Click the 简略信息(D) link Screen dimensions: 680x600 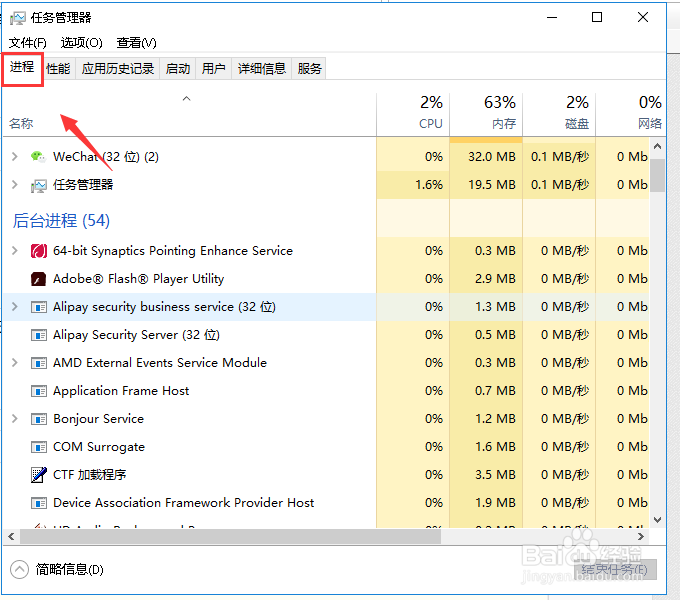point(69,569)
